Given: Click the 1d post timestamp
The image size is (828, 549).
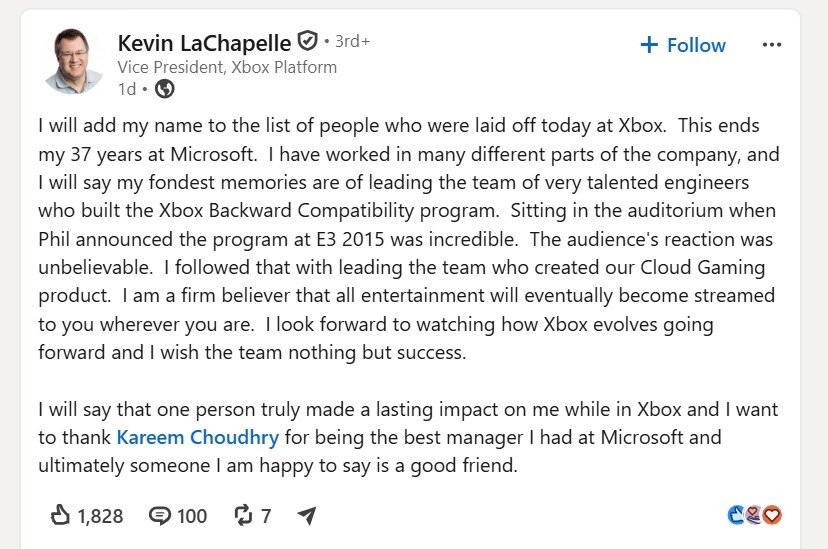Looking at the screenshot, I should coord(127,89).
